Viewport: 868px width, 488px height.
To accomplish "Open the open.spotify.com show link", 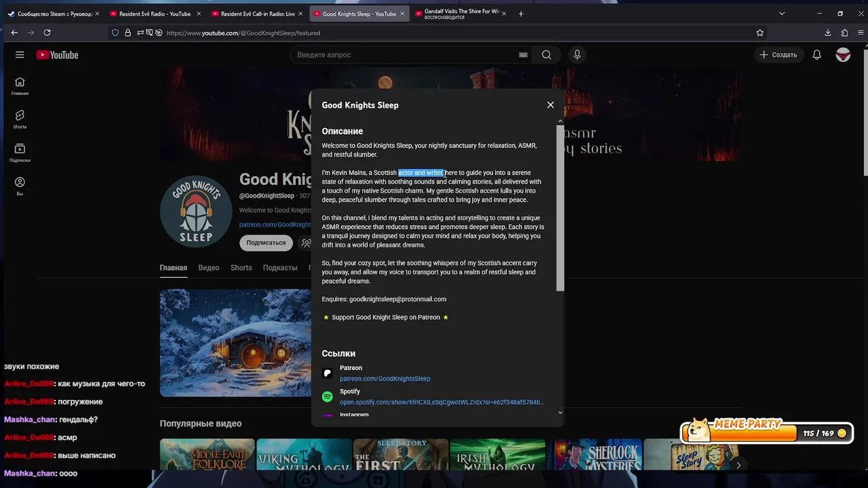I will (442, 402).
